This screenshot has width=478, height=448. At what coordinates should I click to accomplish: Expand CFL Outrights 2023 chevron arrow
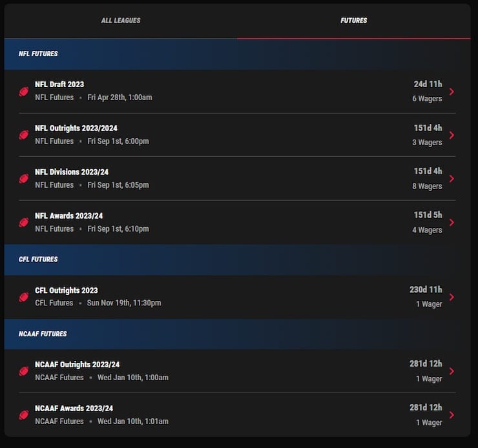click(452, 297)
